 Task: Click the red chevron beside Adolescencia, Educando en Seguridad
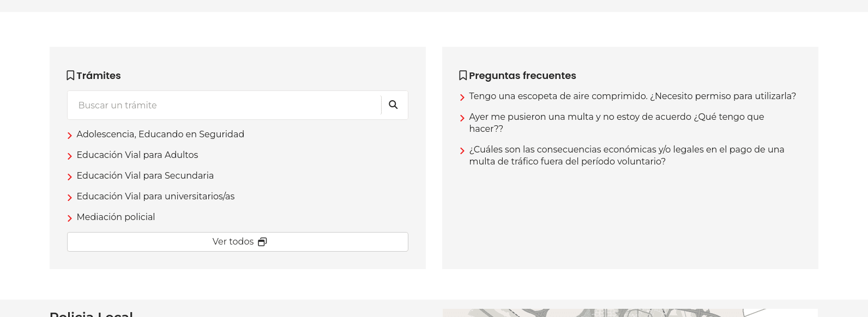[70, 136]
